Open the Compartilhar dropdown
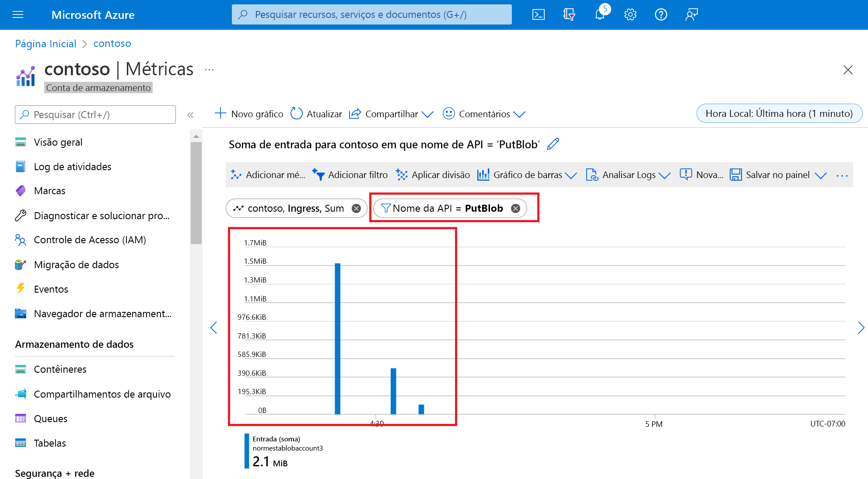The height and width of the screenshot is (479, 868). click(391, 114)
